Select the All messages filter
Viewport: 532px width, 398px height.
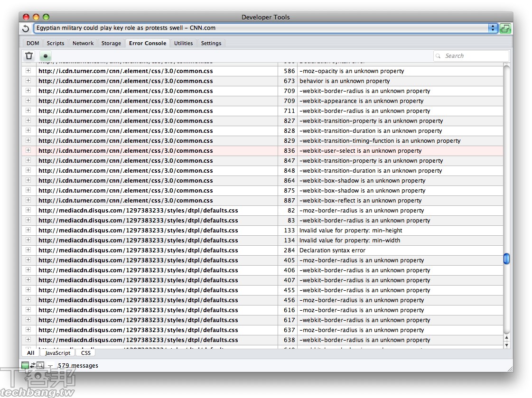[x=30, y=353]
